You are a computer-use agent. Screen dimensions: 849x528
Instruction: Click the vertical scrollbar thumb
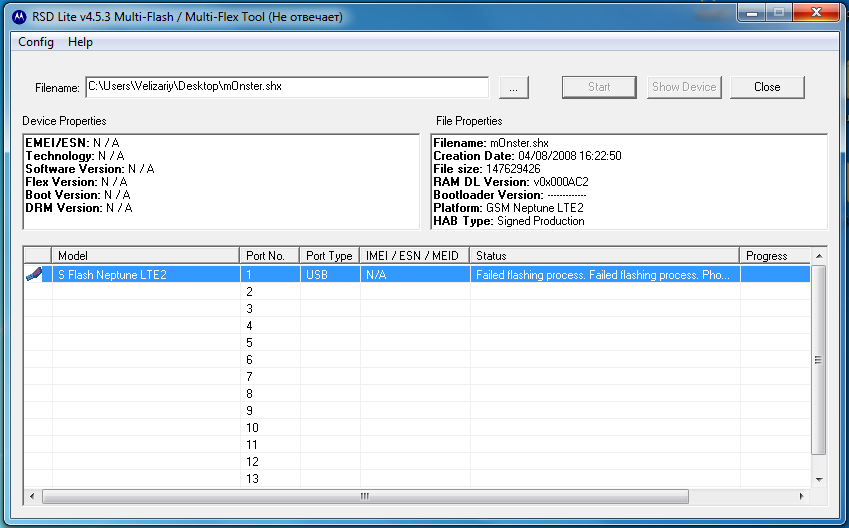819,360
